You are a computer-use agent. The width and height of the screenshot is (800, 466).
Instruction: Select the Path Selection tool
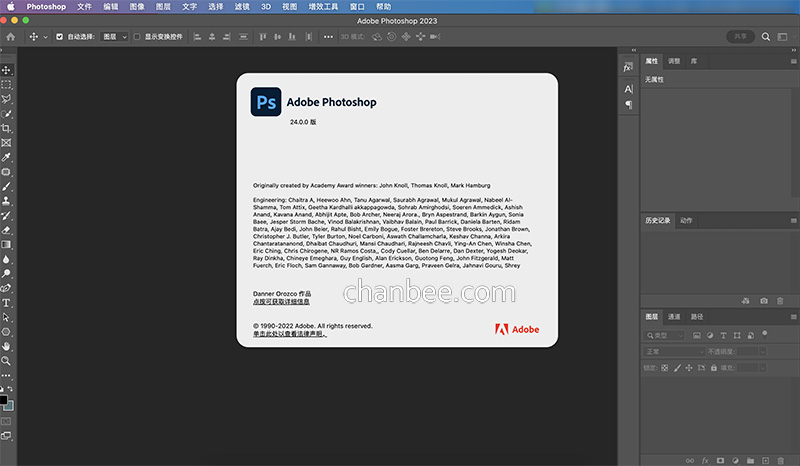tap(6, 317)
